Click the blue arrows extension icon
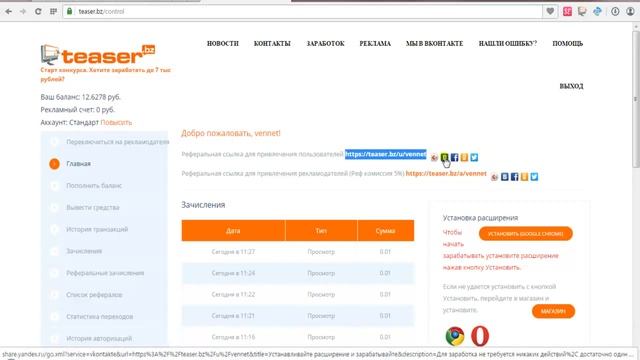This screenshot has height=360, width=640. point(598,11)
